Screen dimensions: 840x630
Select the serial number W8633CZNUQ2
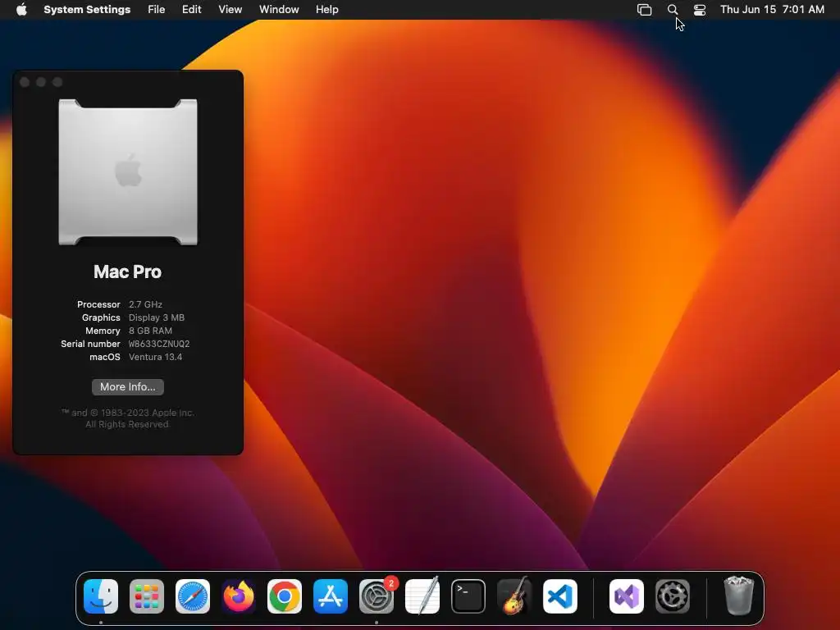[x=159, y=344]
